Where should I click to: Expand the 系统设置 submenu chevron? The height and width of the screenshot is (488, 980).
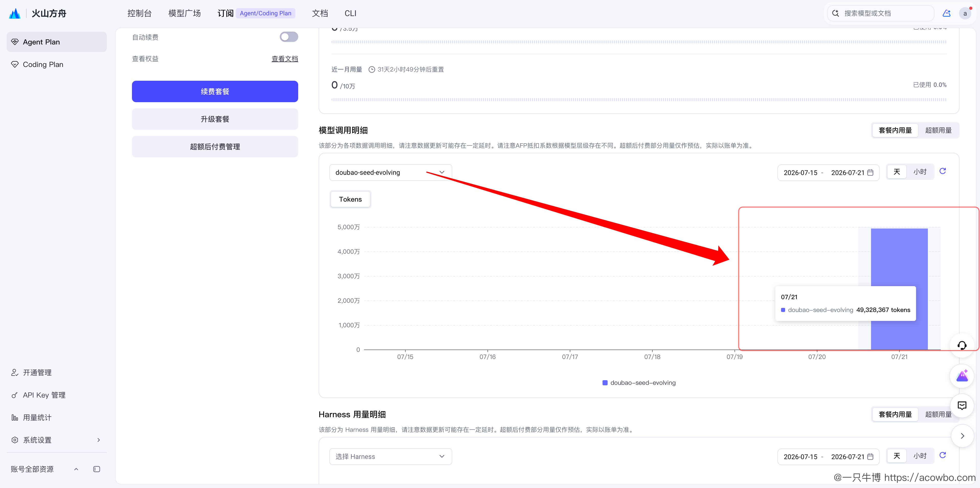[x=98, y=440]
